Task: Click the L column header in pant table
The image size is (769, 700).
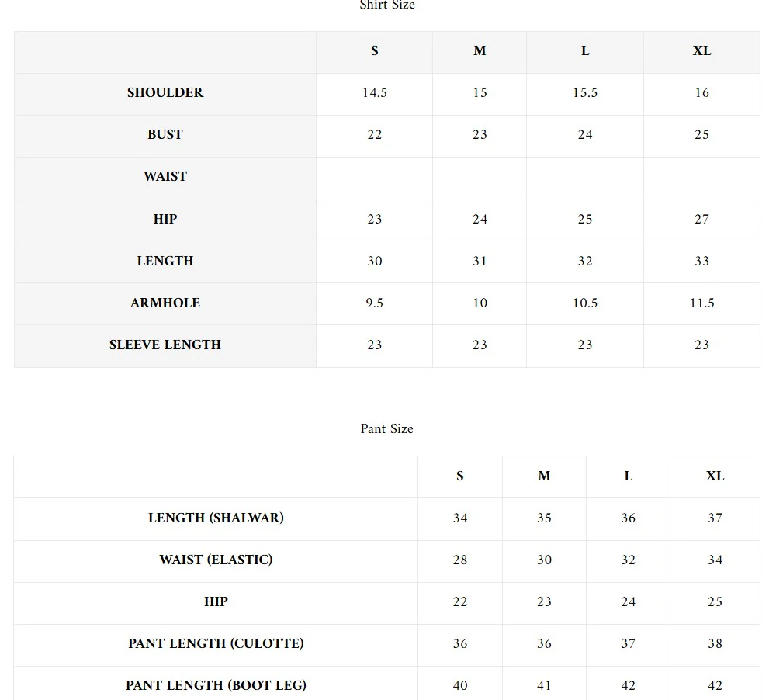Action: coord(629,476)
